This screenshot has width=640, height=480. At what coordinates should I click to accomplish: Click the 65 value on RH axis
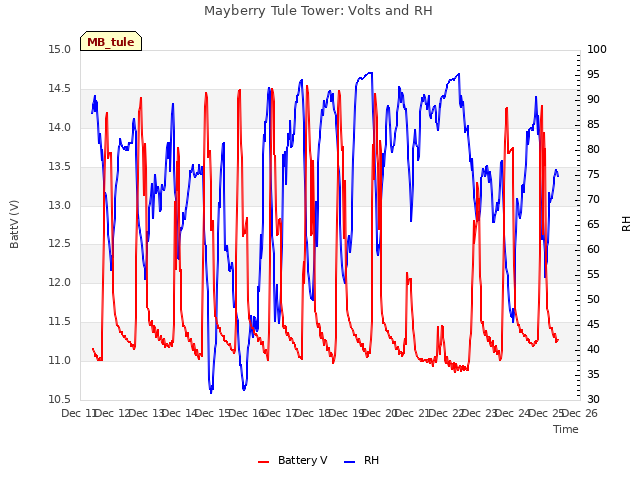(593, 224)
